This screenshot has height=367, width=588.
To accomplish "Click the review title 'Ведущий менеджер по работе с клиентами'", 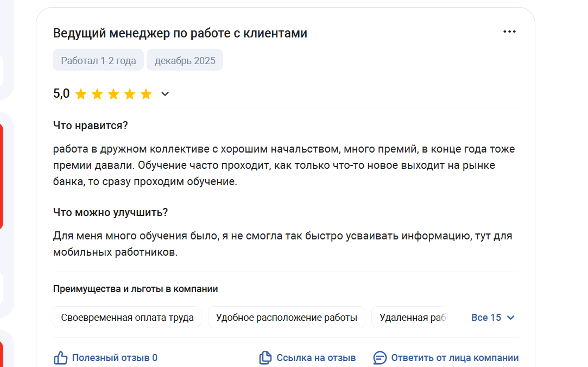I will pyautogui.click(x=180, y=33).
